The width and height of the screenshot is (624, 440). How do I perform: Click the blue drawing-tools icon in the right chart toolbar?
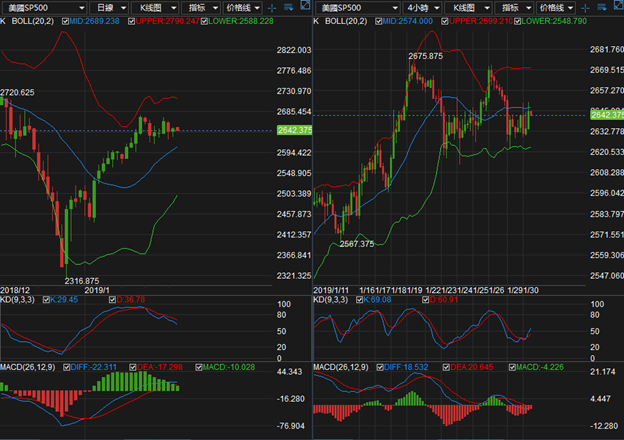[599, 6]
